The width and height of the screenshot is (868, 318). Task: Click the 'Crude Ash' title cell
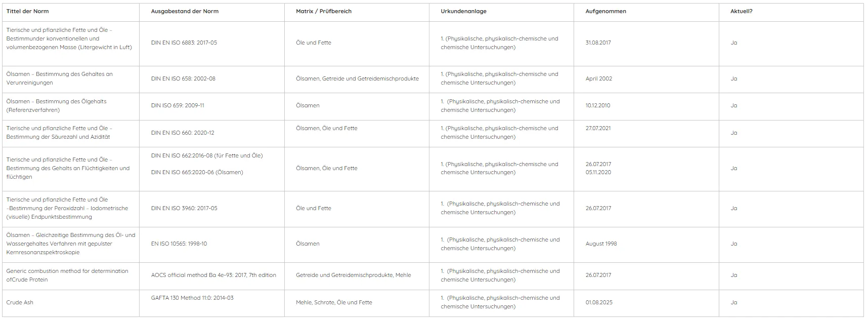coord(71,303)
